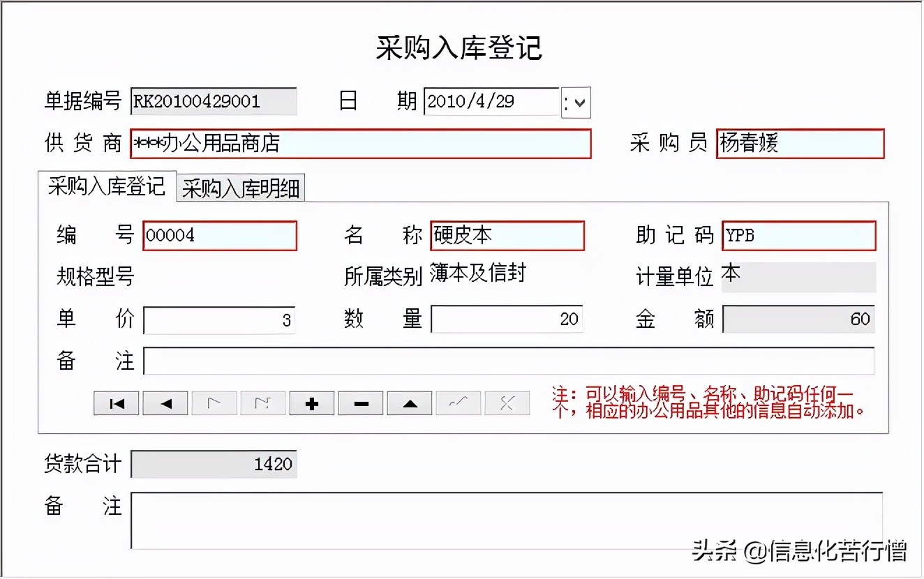
Task: Switch to the 采购入库明细 tab
Action: click(x=240, y=188)
